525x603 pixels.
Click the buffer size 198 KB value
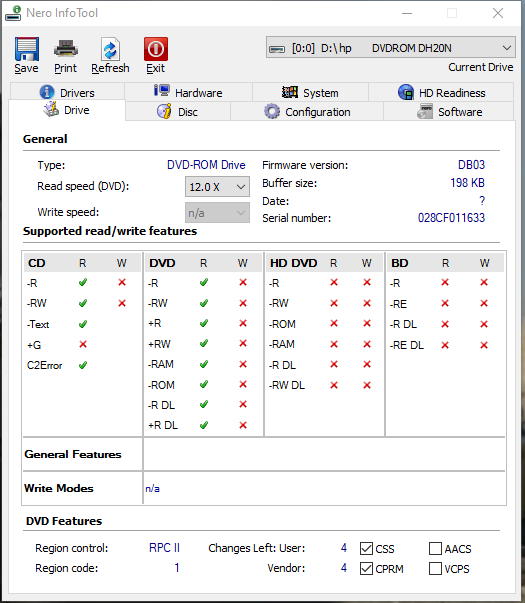(467, 183)
